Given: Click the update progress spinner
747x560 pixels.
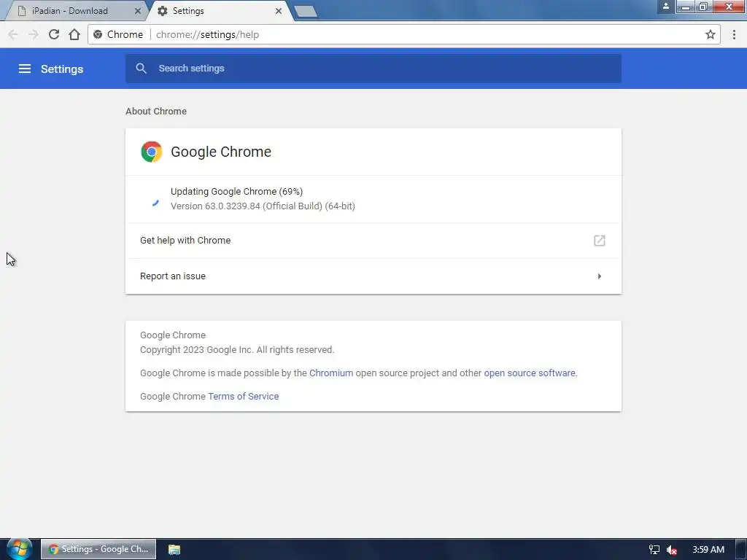Looking at the screenshot, I should 155,202.
